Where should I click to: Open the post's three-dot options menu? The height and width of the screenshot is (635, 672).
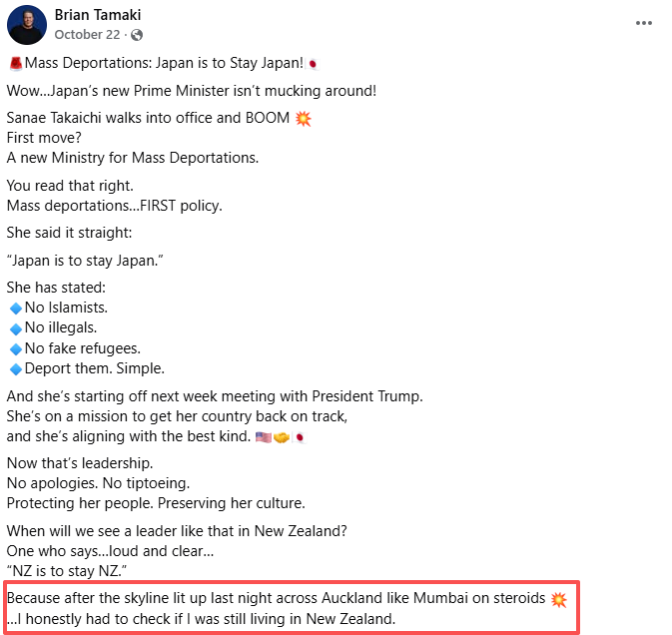pyautogui.click(x=646, y=24)
